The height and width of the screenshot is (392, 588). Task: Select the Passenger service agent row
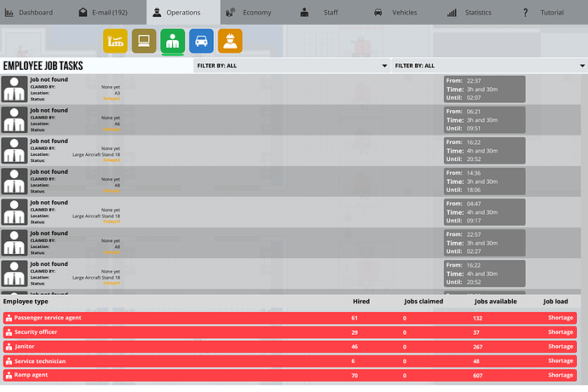pyautogui.click(x=290, y=318)
